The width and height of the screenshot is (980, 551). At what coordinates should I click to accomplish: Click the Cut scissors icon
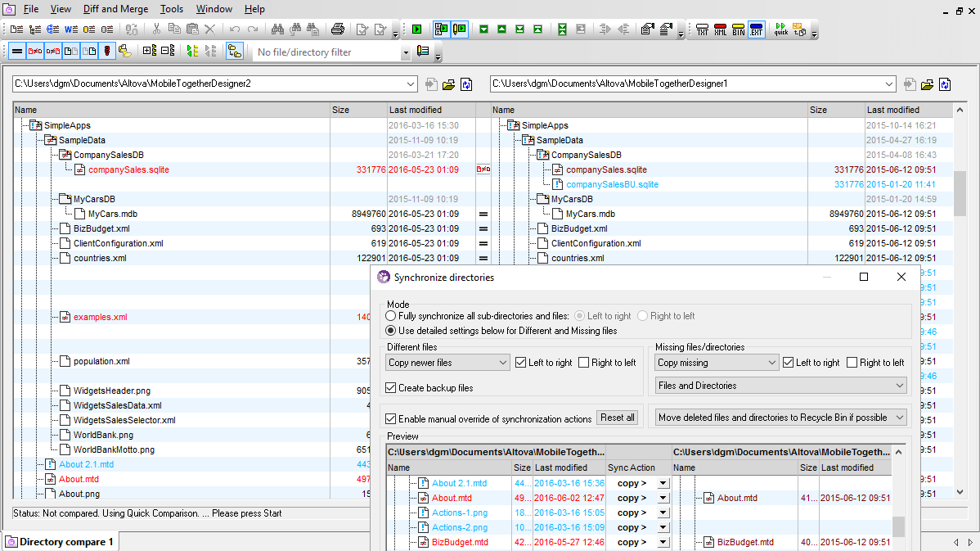[156, 29]
